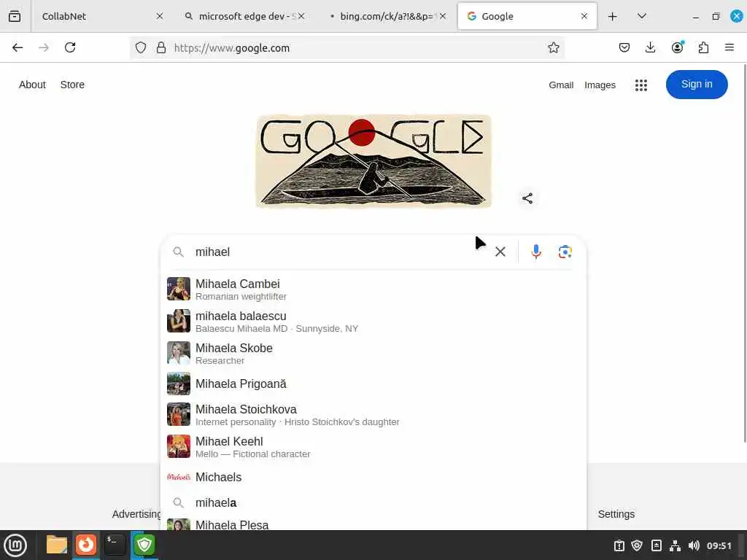Open network connections tray icon

click(x=675, y=545)
